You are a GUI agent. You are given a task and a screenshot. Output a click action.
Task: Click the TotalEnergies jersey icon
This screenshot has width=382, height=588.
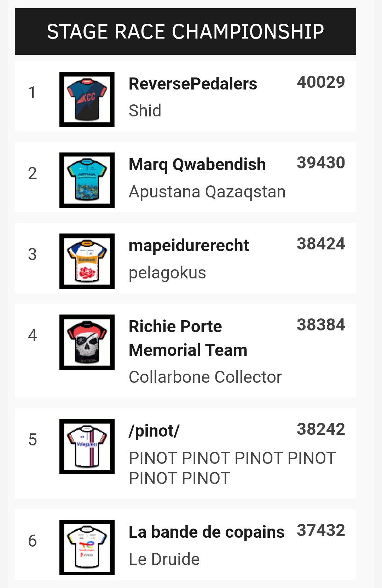click(87, 548)
